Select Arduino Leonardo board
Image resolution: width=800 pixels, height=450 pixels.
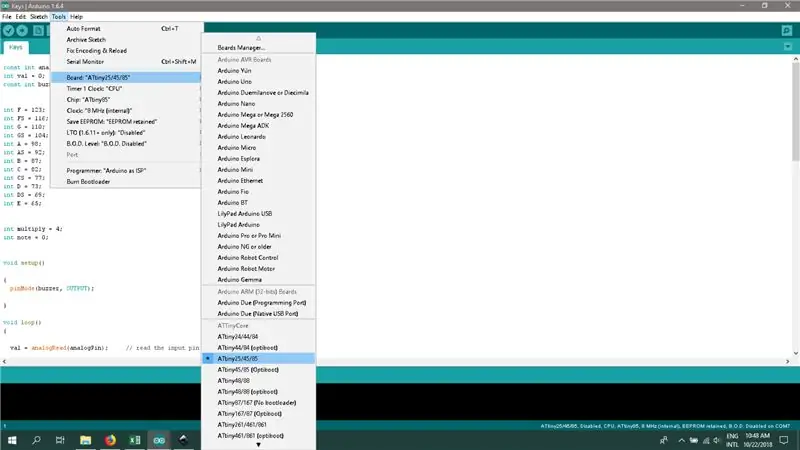click(x=259, y=137)
